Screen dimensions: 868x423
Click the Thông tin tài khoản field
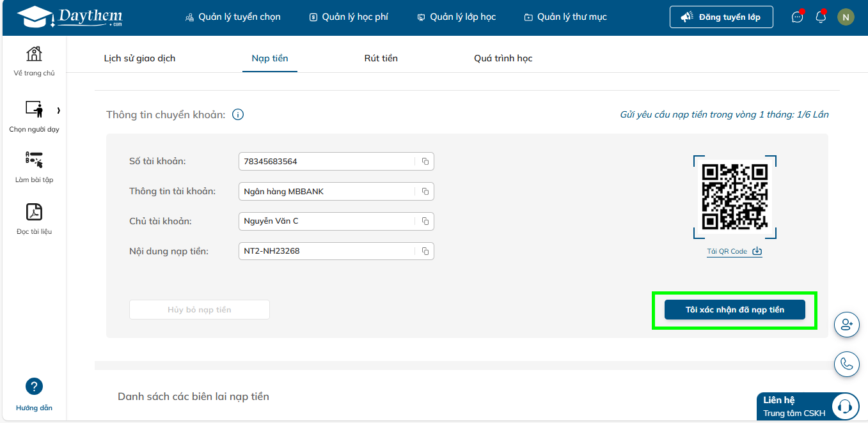click(x=336, y=192)
